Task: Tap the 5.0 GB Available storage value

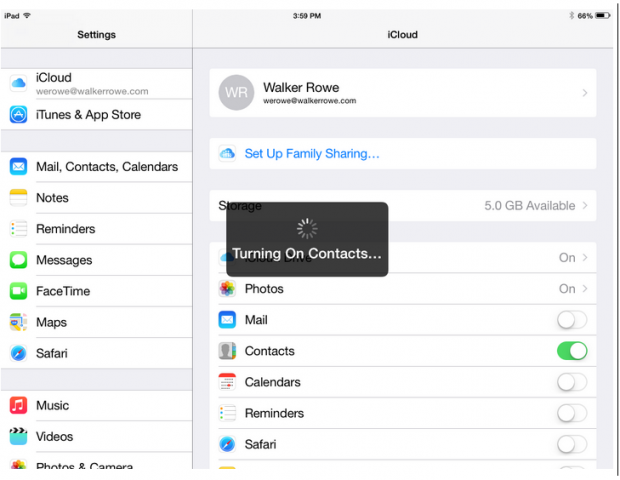Action: (x=529, y=206)
